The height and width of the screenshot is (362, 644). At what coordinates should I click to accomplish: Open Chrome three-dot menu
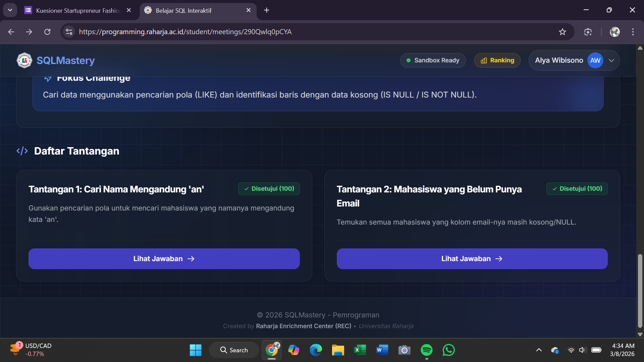pos(633,32)
